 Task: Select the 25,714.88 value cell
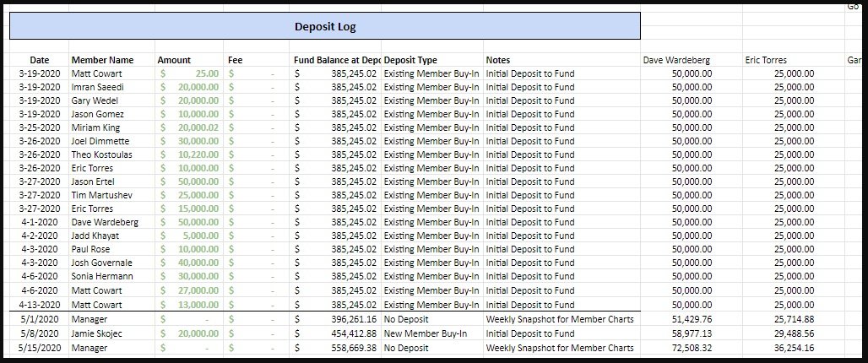point(794,319)
